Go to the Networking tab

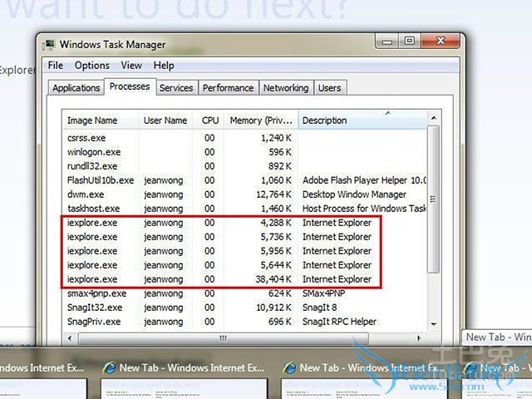286,88
